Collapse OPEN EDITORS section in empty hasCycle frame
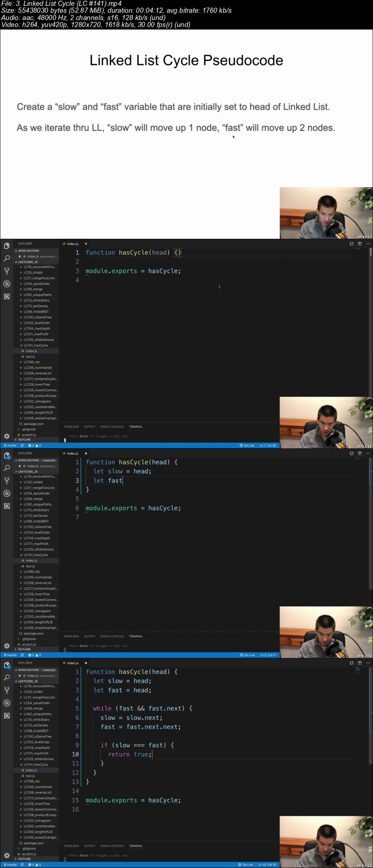This screenshot has width=373, height=868. [36, 251]
